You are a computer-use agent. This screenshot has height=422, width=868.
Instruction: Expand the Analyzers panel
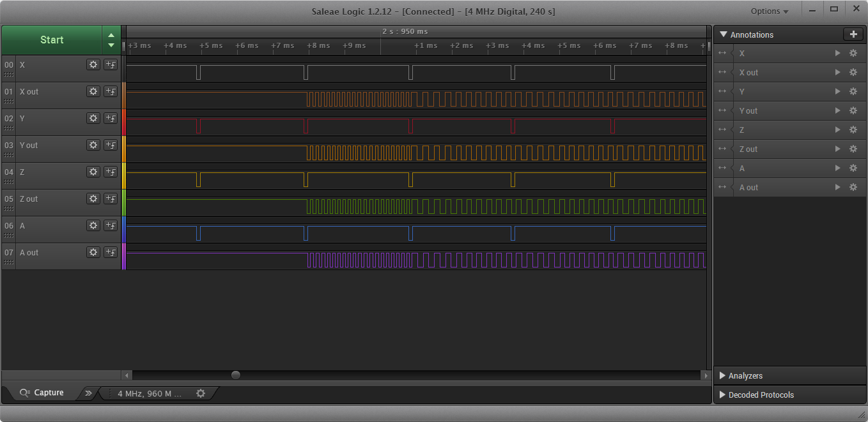point(724,375)
